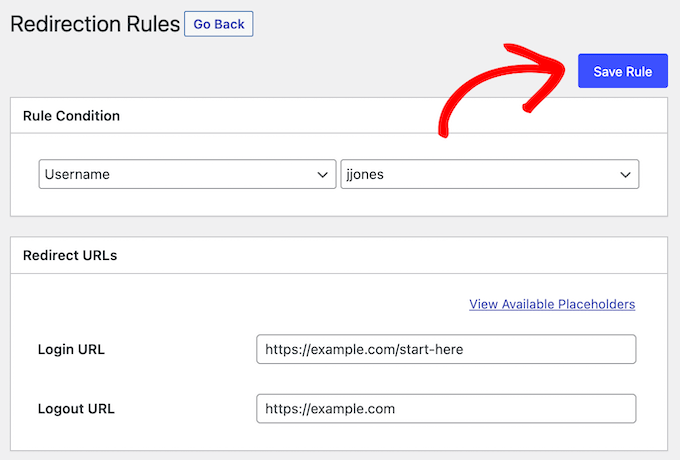Select the Rule Condition panel heading
This screenshot has height=460, width=680.
pos(71,116)
